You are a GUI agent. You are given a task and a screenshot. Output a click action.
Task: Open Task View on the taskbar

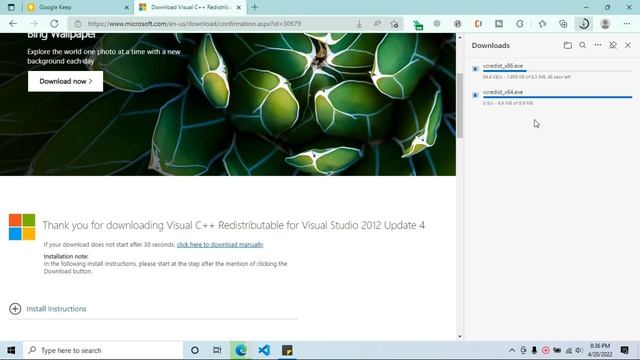click(x=217, y=350)
